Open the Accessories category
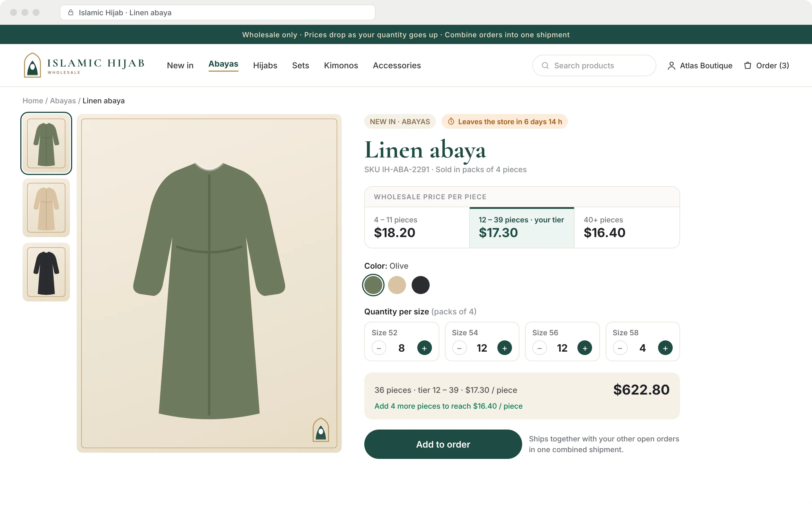The height and width of the screenshot is (508, 812). [x=397, y=65]
